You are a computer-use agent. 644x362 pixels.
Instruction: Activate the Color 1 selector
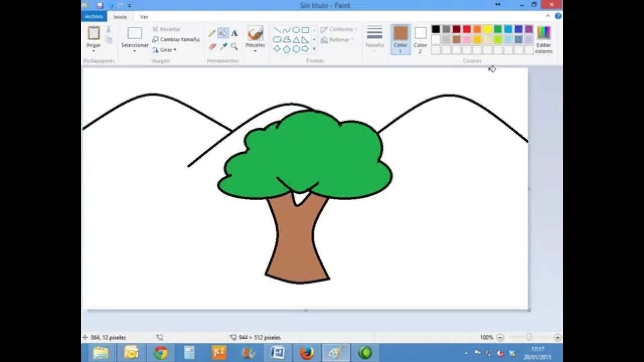(400, 40)
